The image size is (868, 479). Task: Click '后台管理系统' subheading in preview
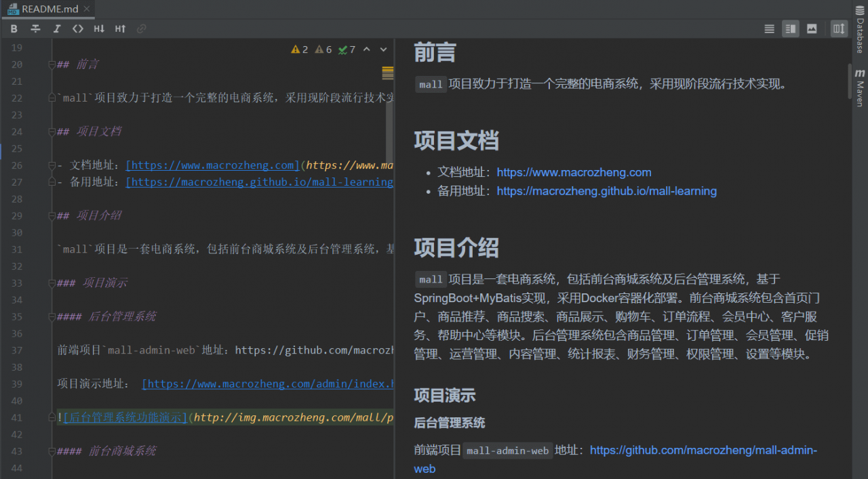[450, 423]
